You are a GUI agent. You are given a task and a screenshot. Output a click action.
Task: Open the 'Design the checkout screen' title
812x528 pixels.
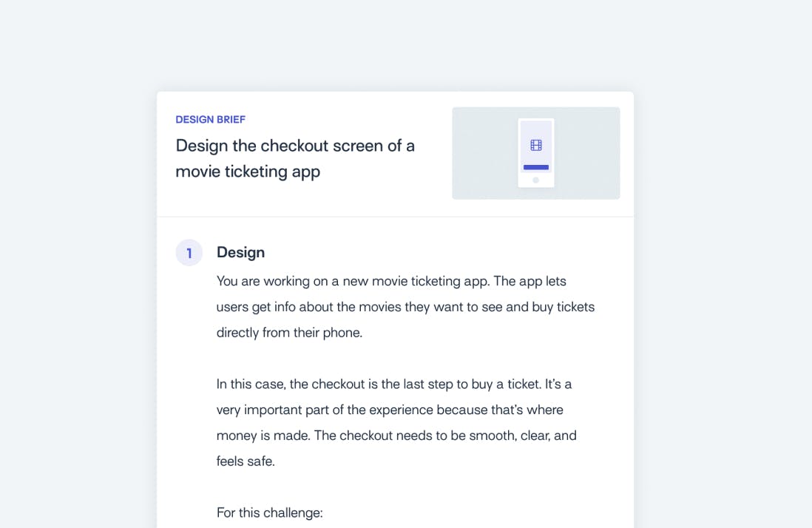click(x=295, y=158)
